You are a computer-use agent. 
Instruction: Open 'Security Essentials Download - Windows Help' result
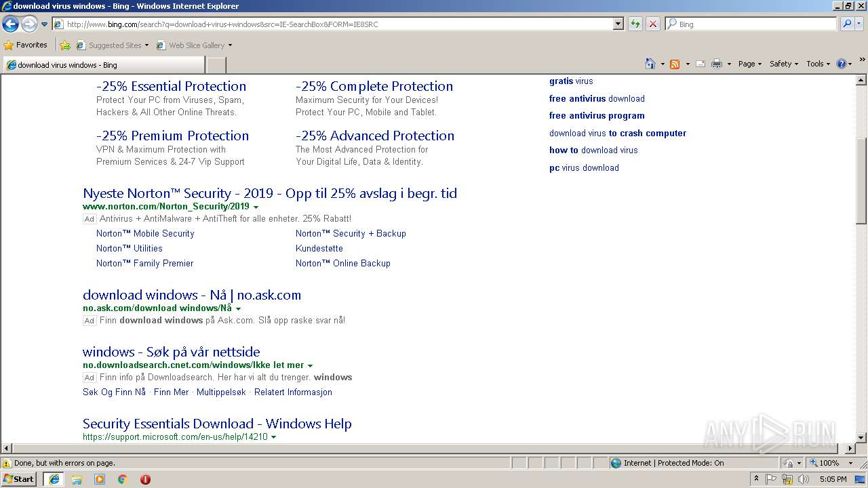(x=217, y=424)
